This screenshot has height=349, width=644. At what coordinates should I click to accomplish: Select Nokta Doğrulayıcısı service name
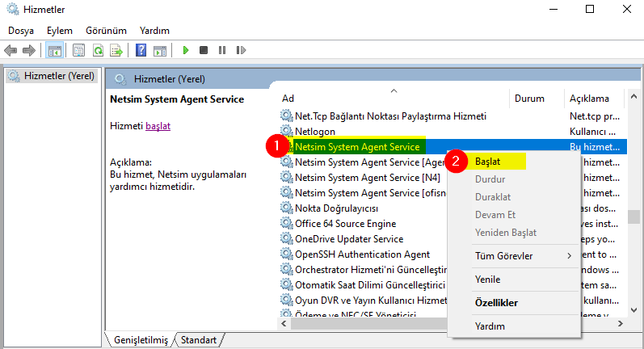point(336,208)
